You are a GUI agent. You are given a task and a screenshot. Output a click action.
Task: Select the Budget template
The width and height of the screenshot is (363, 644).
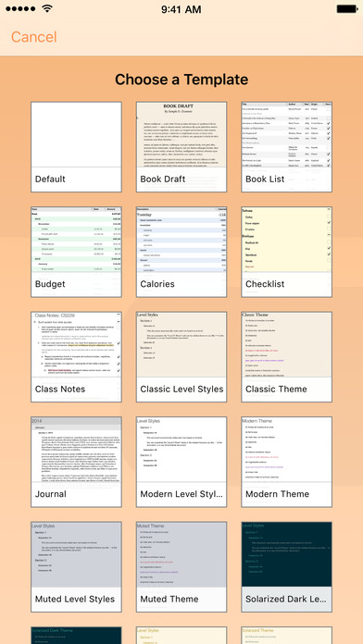coord(76,252)
